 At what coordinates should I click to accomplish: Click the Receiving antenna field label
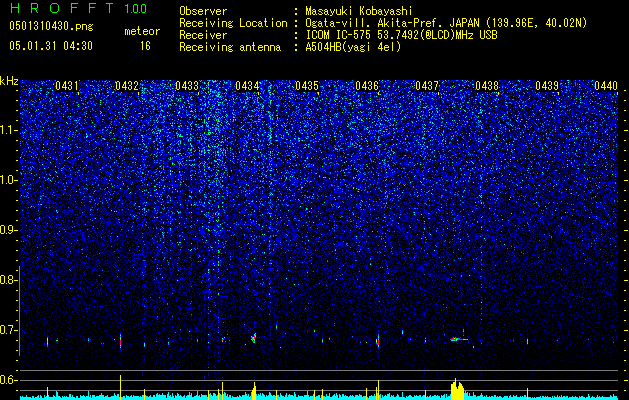[x=230, y=47]
